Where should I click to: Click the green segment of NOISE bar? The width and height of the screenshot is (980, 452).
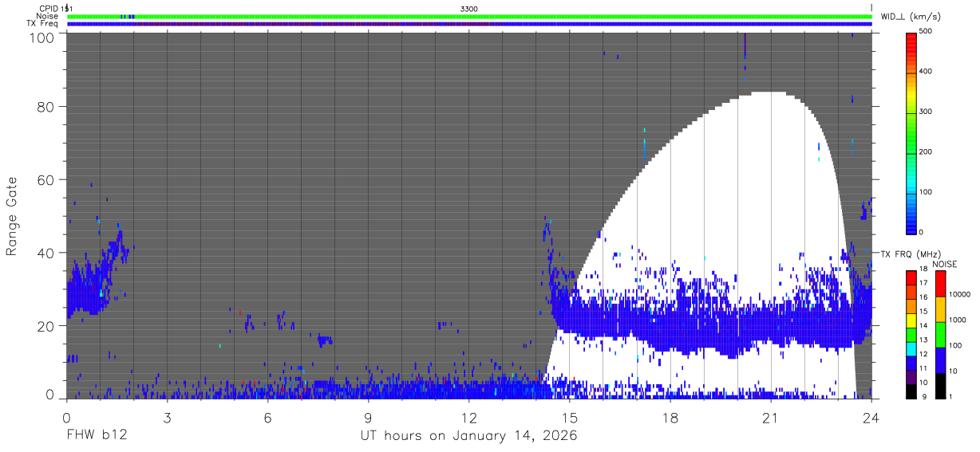pos(939,334)
